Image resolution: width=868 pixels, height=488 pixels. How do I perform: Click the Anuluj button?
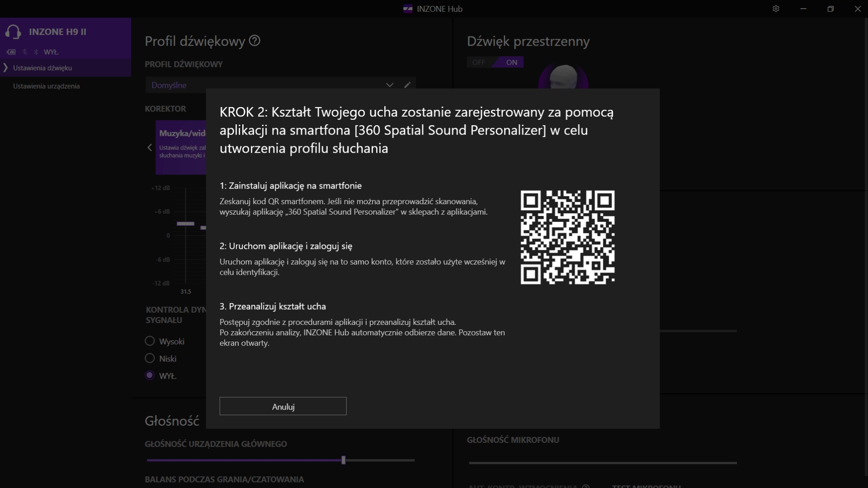[283, 406]
